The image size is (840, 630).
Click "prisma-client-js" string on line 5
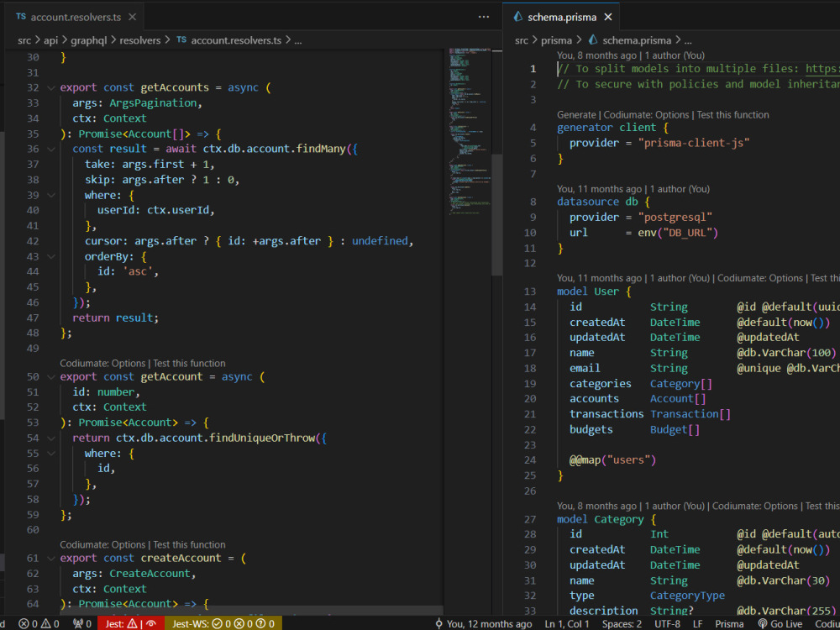694,143
